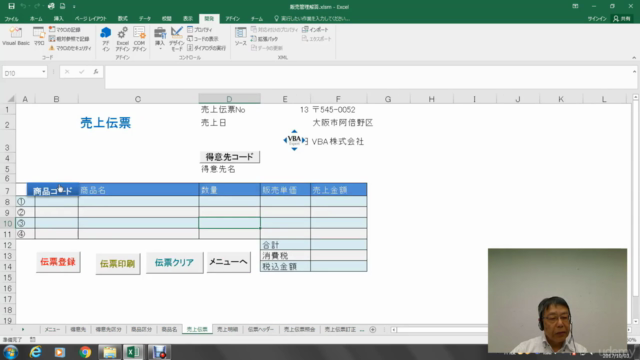Collapse the ribbon with the chevron
The image size is (640, 360).
(x=634, y=58)
